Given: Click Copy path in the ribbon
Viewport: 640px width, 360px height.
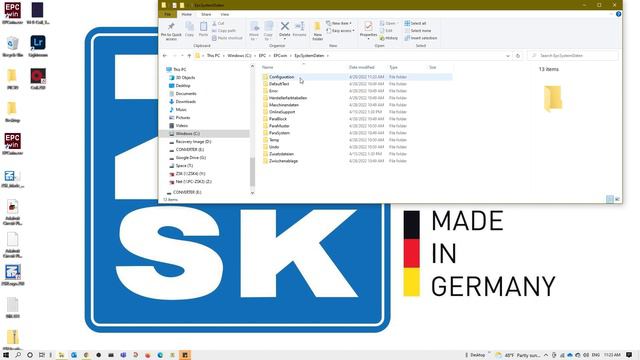Looking at the screenshot, I should [x=224, y=31].
